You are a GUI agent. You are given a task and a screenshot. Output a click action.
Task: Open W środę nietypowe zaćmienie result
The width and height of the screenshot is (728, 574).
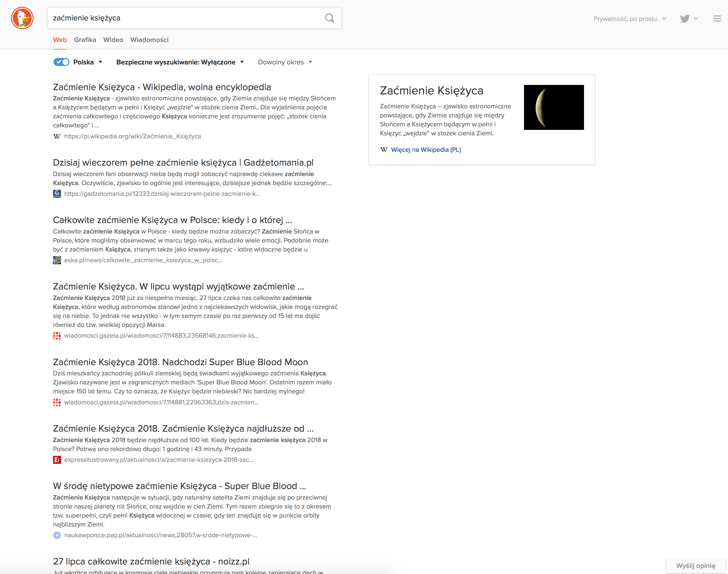179,486
